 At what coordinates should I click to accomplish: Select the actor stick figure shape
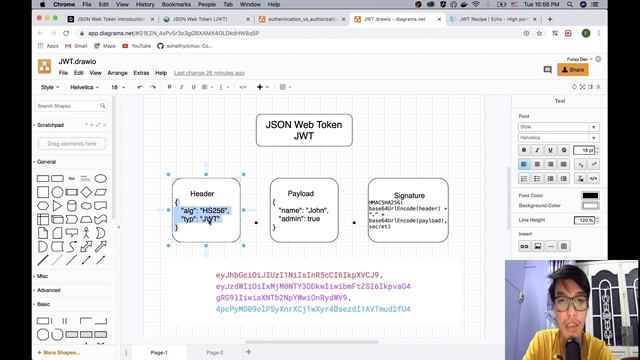[86, 233]
